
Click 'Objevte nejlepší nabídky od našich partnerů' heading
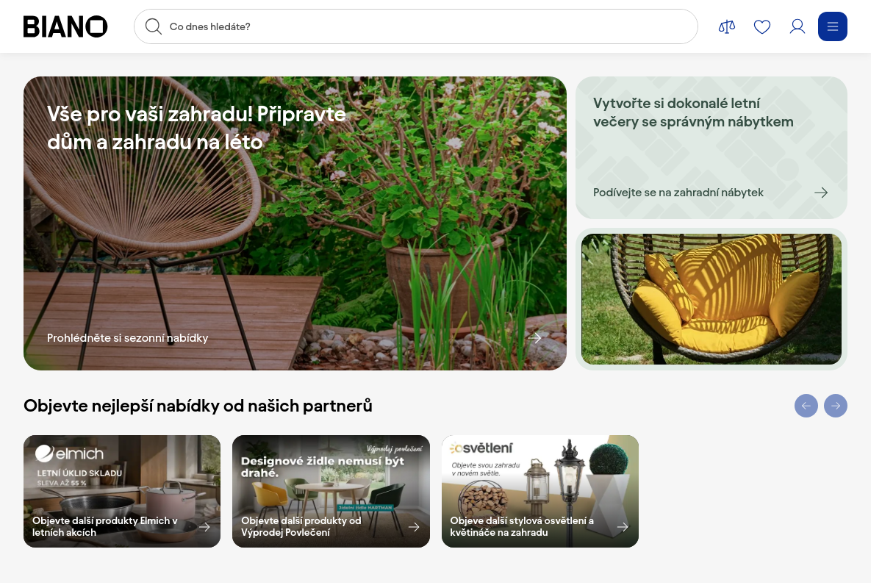tap(198, 406)
